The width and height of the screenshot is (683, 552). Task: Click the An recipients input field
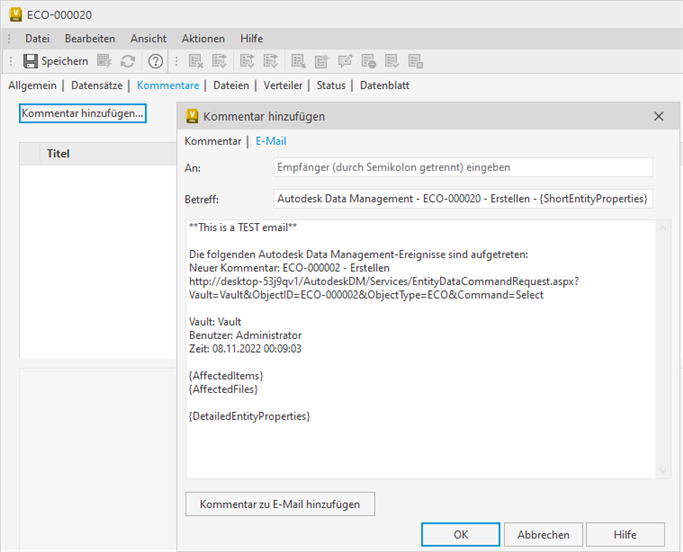[463, 167]
